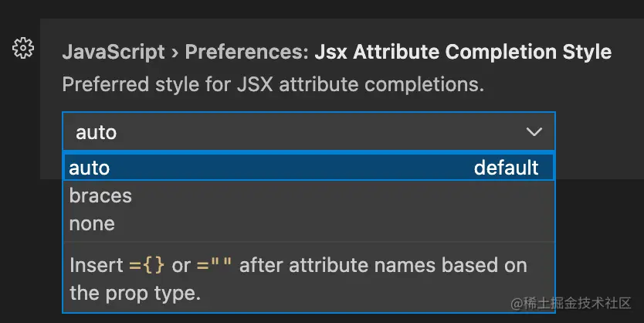This screenshot has width=644, height=323.
Task: Click the JavaScript category in the setting title
Action: (114, 53)
